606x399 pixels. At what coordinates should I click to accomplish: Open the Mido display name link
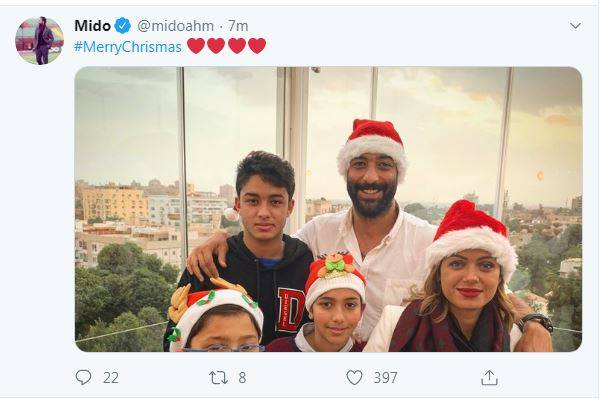tap(93, 26)
